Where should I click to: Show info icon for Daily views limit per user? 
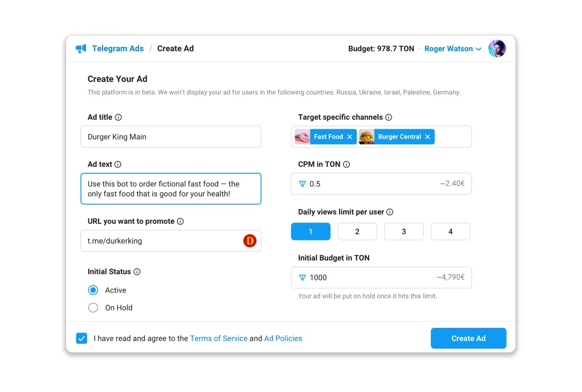pyautogui.click(x=390, y=212)
